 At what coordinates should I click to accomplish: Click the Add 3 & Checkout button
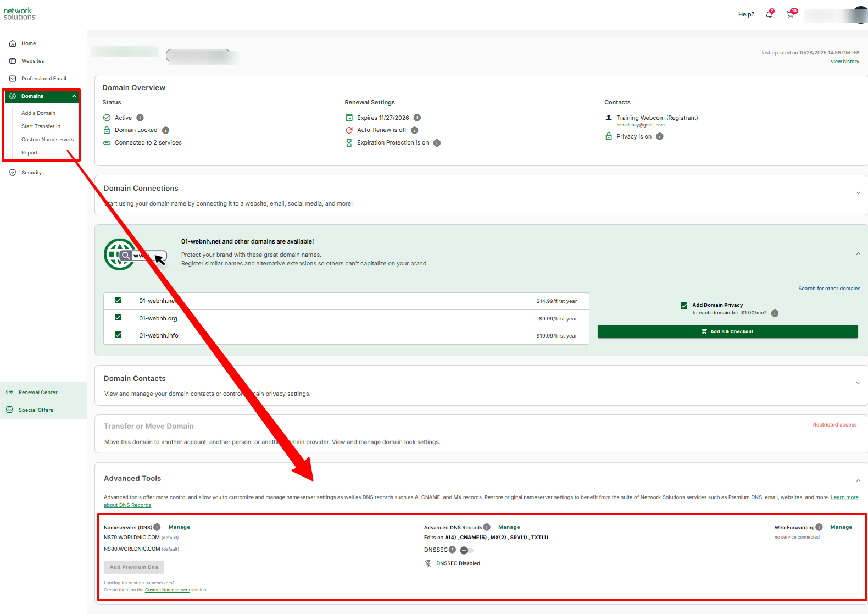pyautogui.click(x=727, y=331)
